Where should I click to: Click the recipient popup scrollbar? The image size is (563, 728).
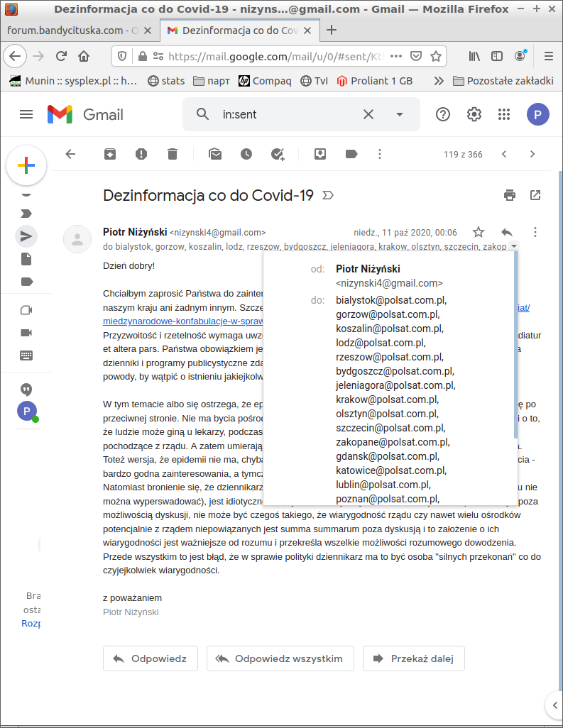tap(515, 345)
